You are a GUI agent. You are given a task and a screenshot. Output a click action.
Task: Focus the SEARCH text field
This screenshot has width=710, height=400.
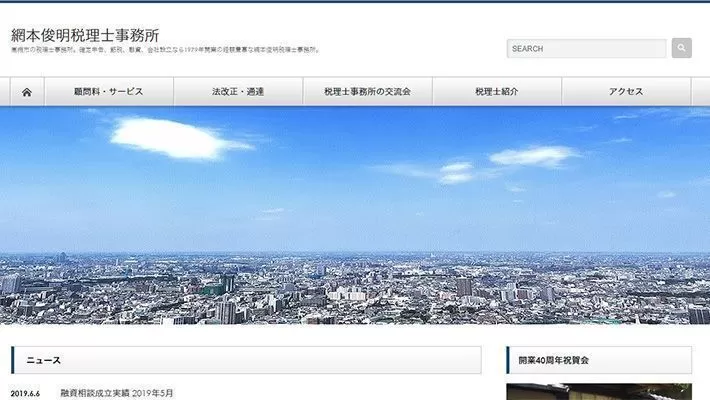click(x=586, y=48)
